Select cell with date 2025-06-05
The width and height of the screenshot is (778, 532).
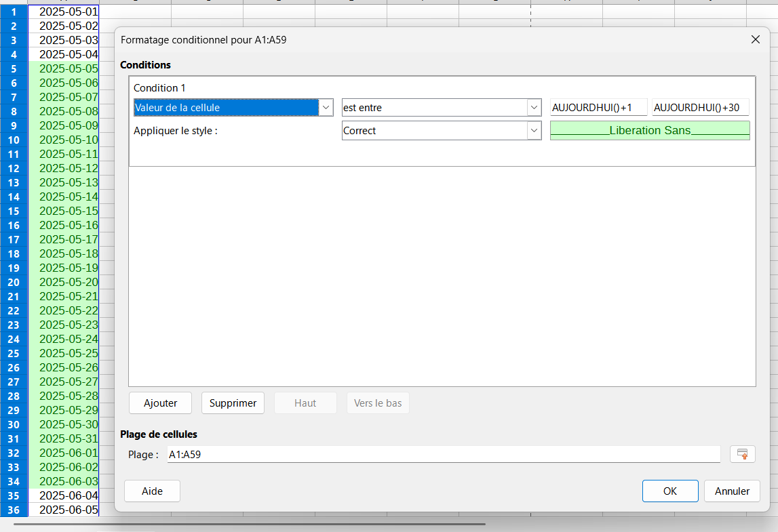64,510
